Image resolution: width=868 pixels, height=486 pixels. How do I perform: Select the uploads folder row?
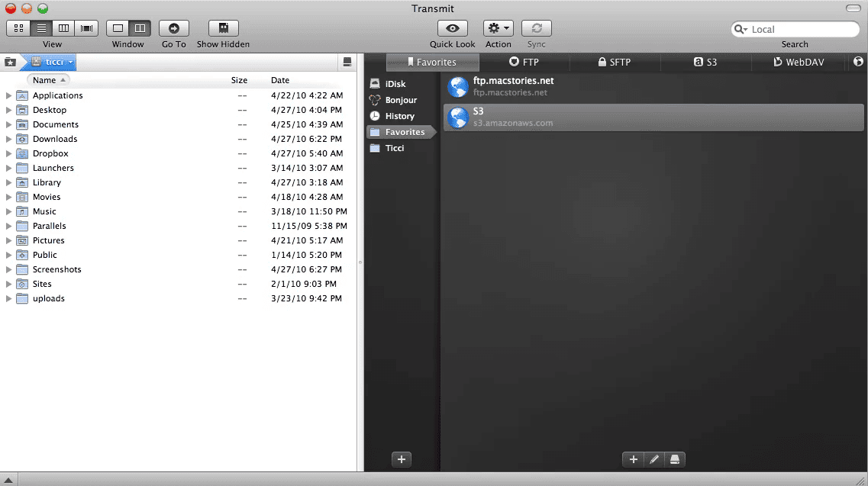(x=178, y=298)
